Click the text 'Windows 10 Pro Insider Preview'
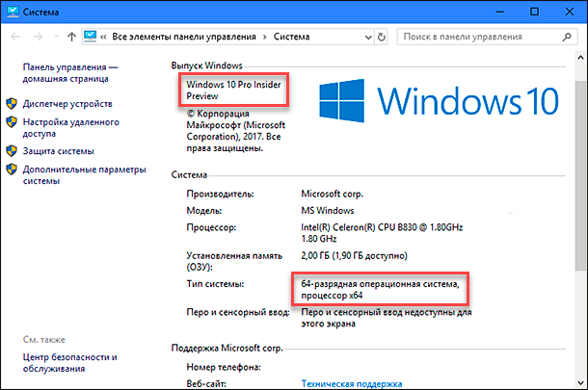Screen dimensions: 588x390 [233, 91]
